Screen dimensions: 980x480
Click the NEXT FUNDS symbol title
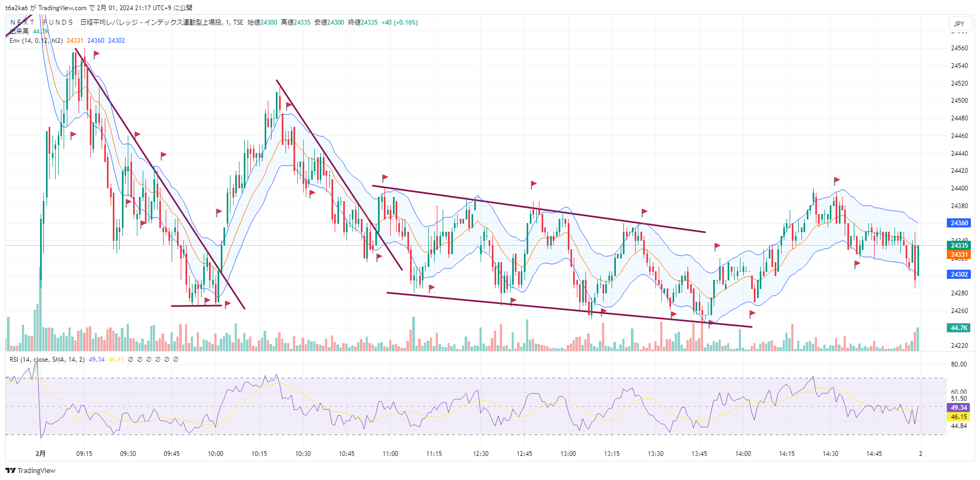(42, 22)
